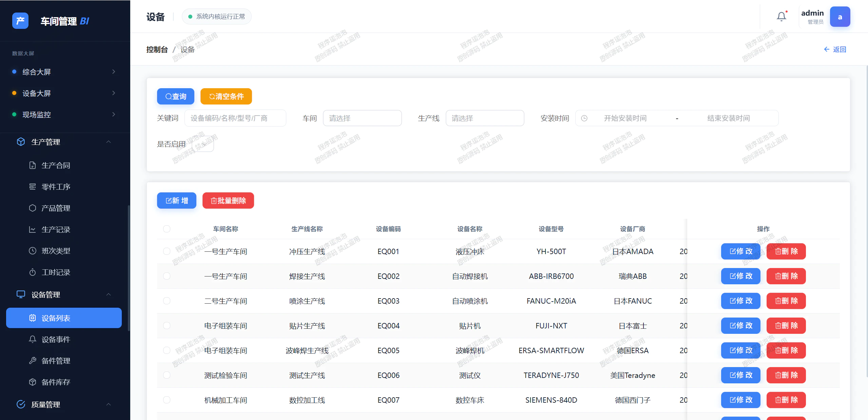The width and height of the screenshot is (868, 420).
Task: Click the 结束安装时间 field
Action: tap(729, 118)
